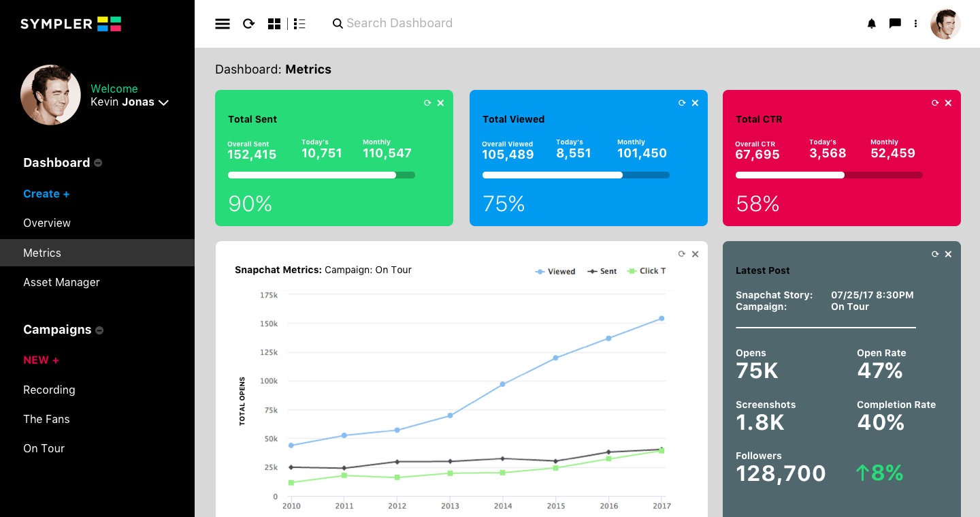Expand the Kevin Jonas user dropdown
This screenshot has height=517, width=980.
pyautogui.click(x=163, y=103)
